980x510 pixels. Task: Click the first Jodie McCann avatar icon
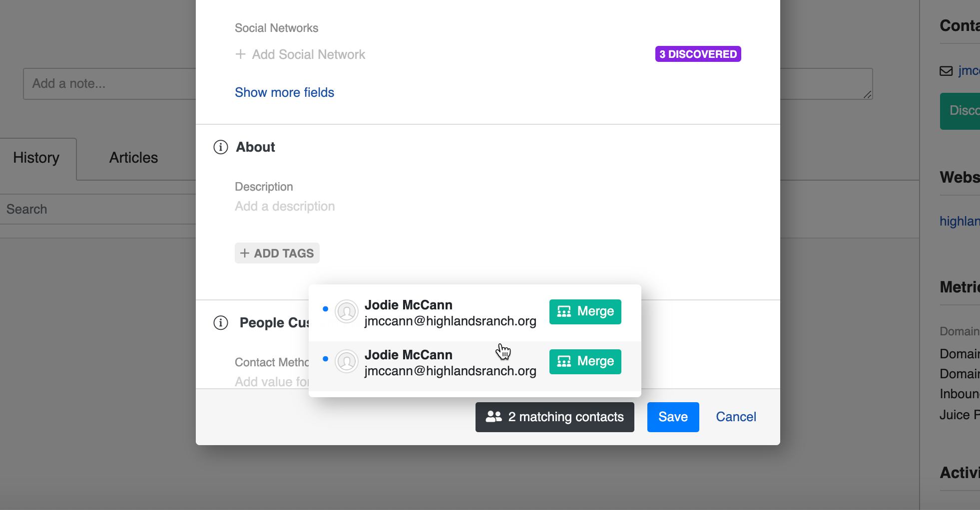(x=346, y=312)
